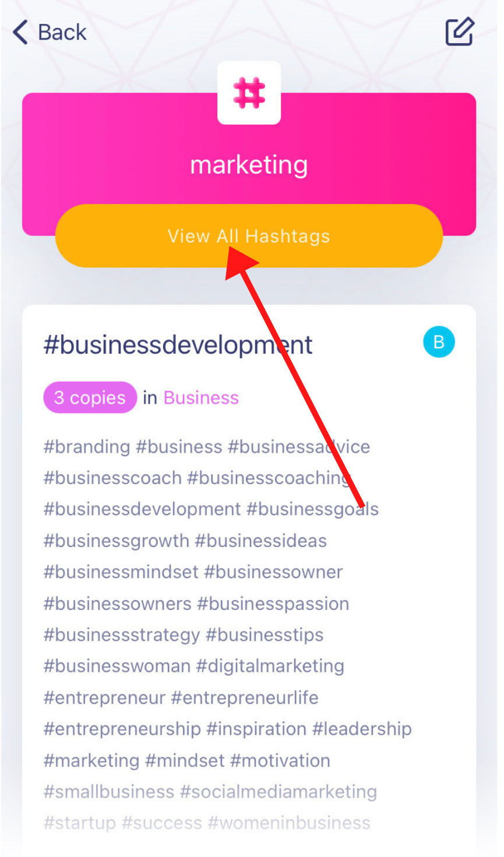504x857 pixels.
Task: Tap the pink hashtag logo icon
Action: [249, 93]
